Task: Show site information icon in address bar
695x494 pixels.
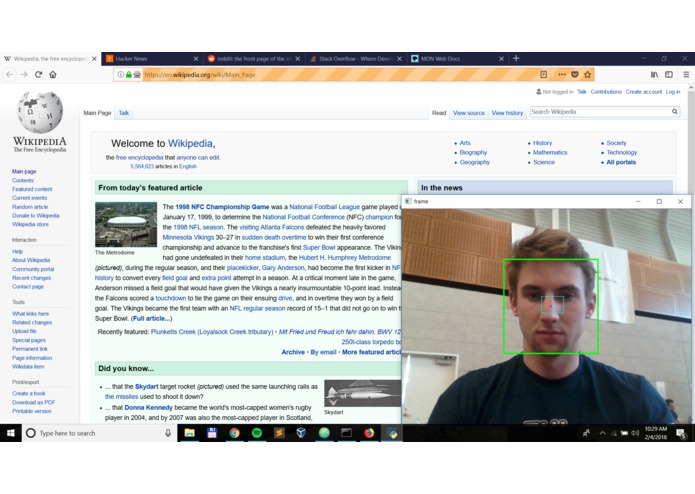Action: point(120,74)
